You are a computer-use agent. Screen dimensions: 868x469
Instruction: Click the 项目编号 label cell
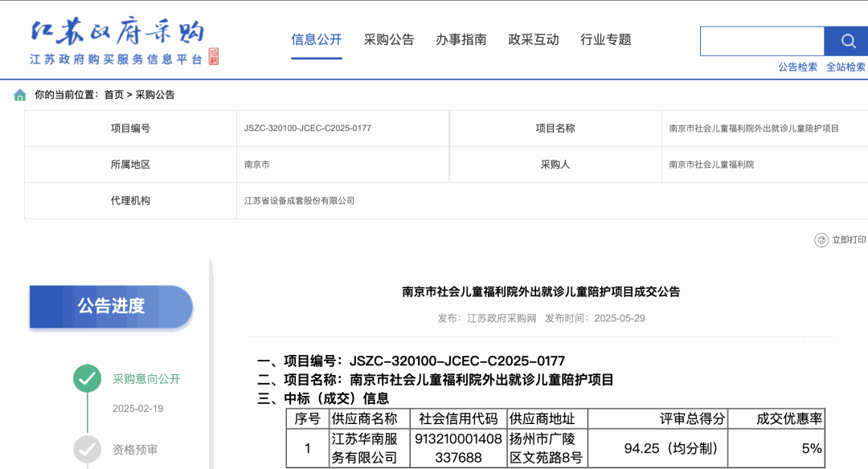point(131,128)
